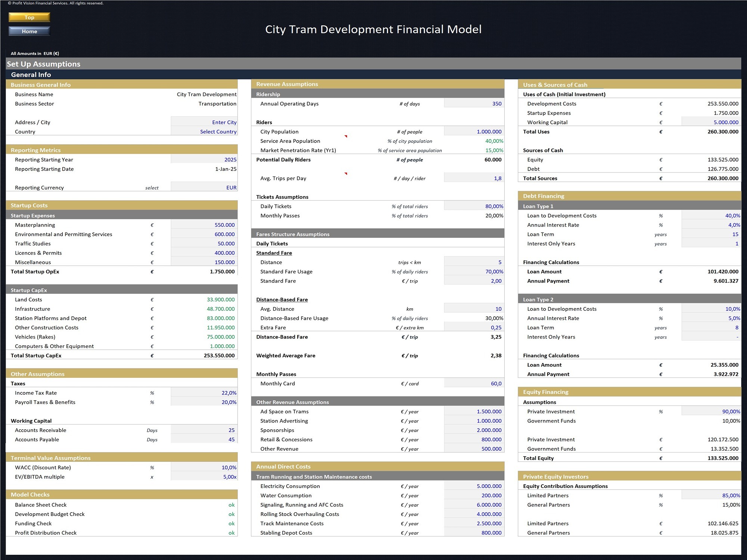This screenshot has height=560, width=747.
Task: Select the Accounts Receivable days cell
Action: [204, 430]
